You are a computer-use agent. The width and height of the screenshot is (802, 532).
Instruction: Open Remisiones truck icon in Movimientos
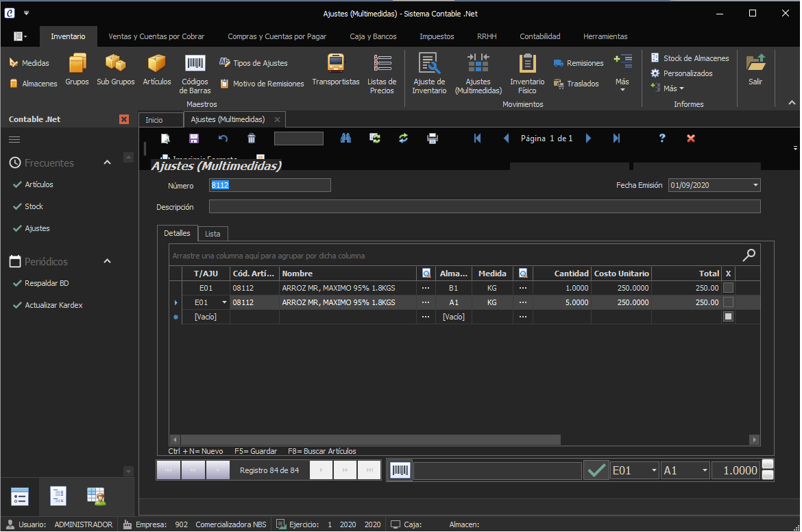[x=579, y=63]
